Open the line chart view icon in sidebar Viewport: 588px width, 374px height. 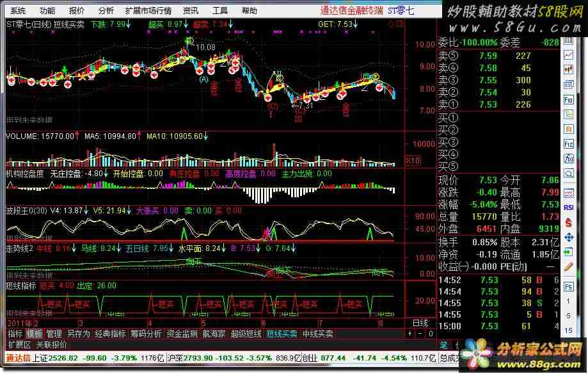(x=569, y=55)
